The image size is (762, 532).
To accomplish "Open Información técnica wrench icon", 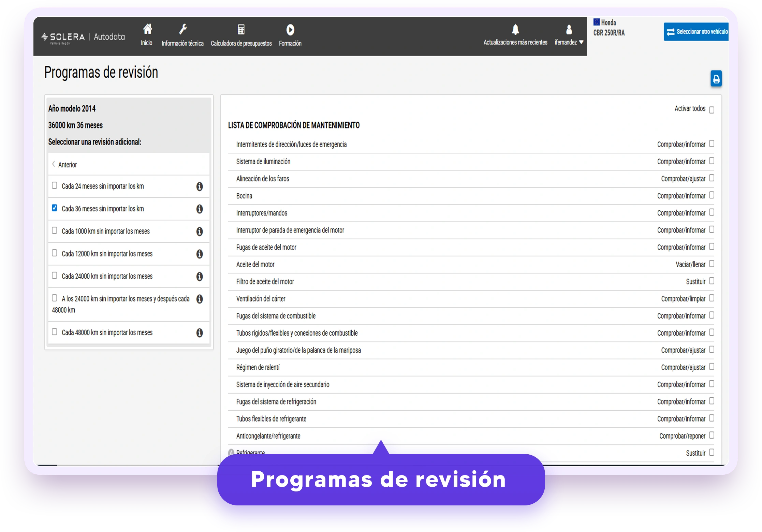I will (x=183, y=29).
